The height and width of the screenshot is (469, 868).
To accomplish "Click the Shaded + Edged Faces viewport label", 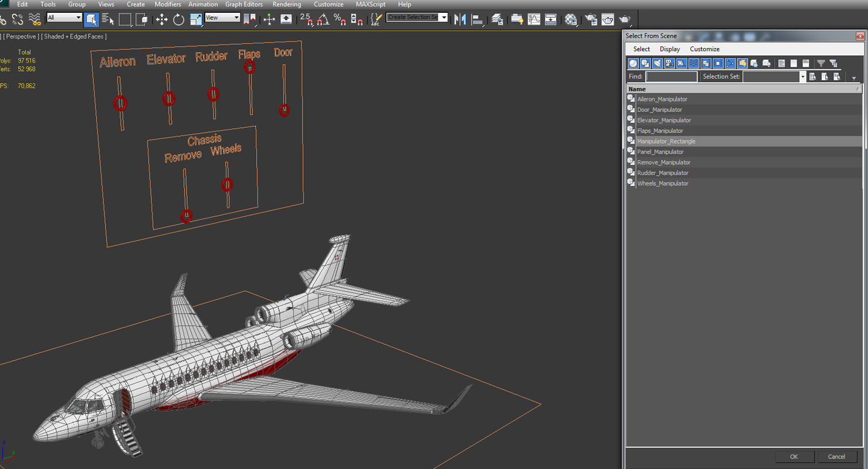I will [74, 36].
